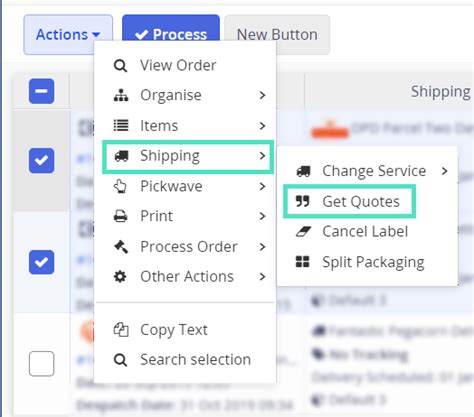The image size is (474, 417).
Task: Click the printer icon beside Print
Action: click(120, 216)
